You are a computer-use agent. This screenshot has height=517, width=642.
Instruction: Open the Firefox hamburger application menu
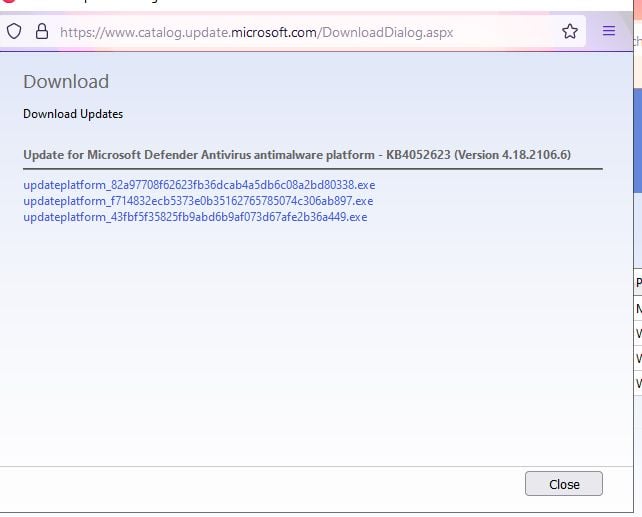click(608, 31)
